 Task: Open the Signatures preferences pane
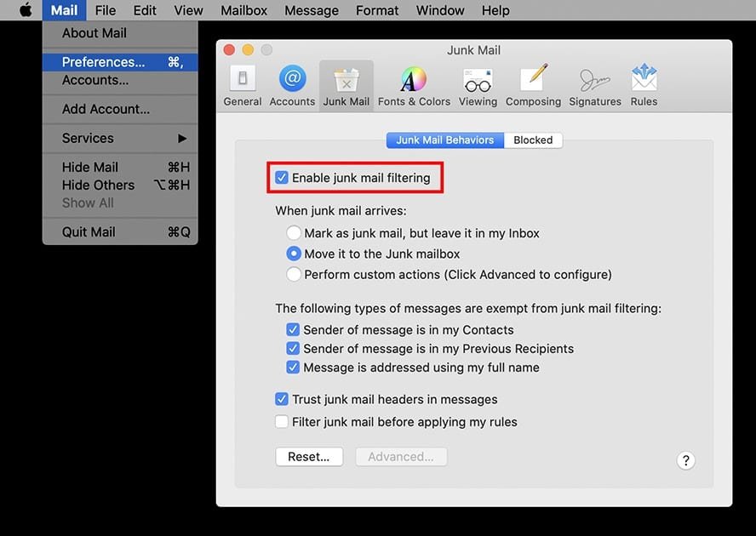pyautogui.click(x=595, y=86)
